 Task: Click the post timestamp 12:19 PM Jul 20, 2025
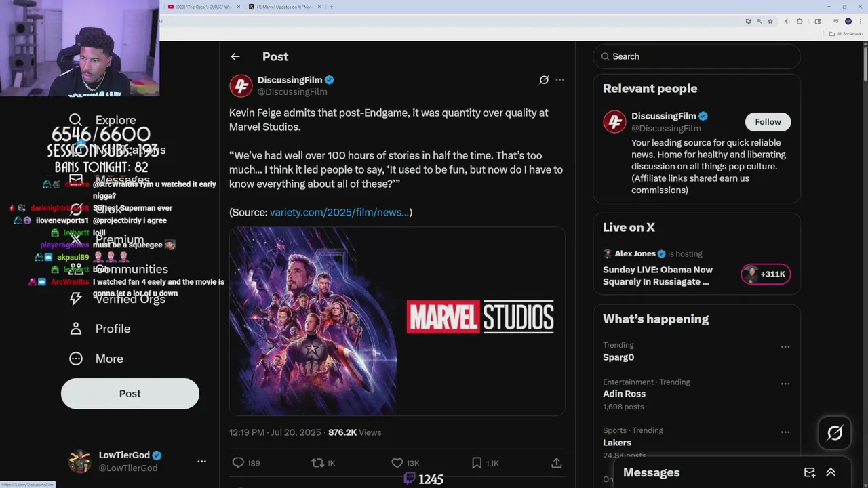click(276, 432)
